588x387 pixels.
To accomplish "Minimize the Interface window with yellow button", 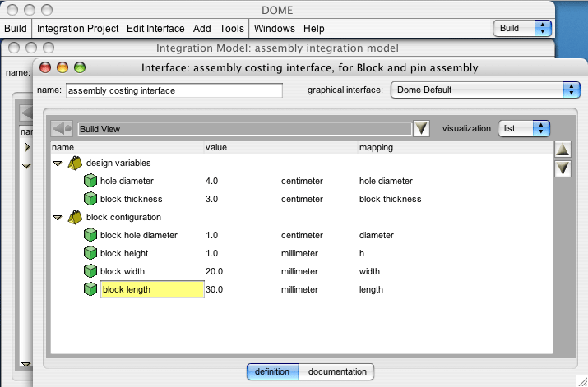I will tap(63, 68).
